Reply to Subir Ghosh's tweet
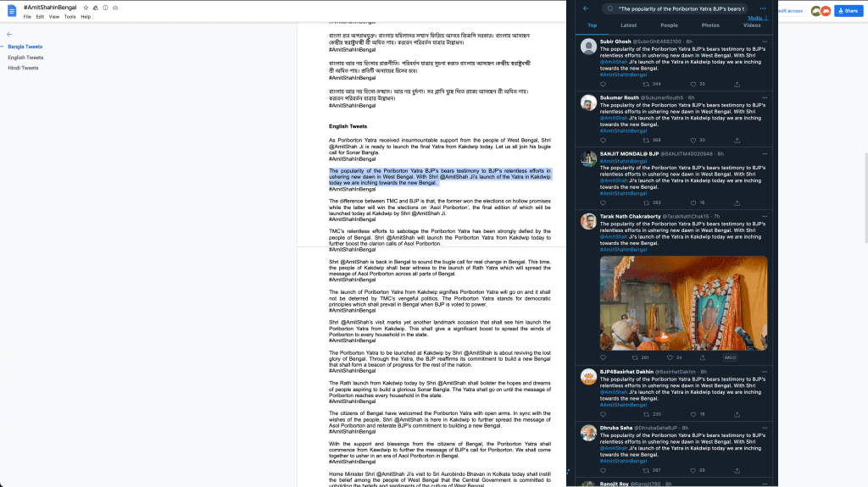The width and height of the screenshot is (868, 487). (x=603, y=84)
